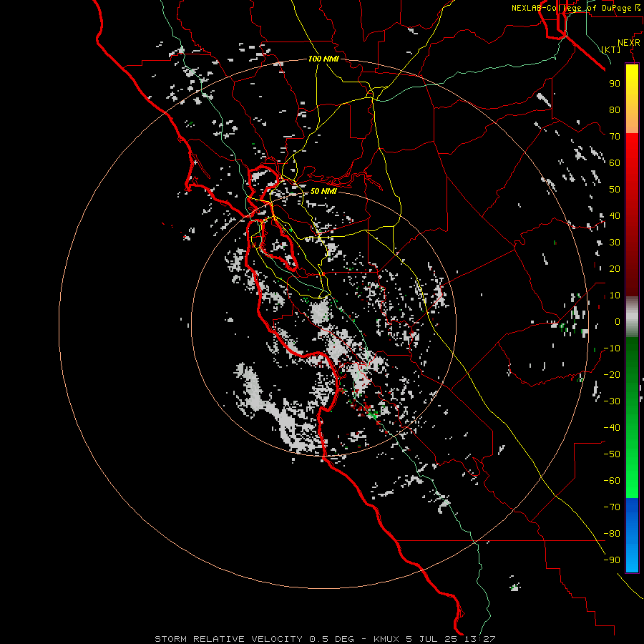Click the -60 value on velocity scale
The image size is (644, 644).
(x=612, y=481)
